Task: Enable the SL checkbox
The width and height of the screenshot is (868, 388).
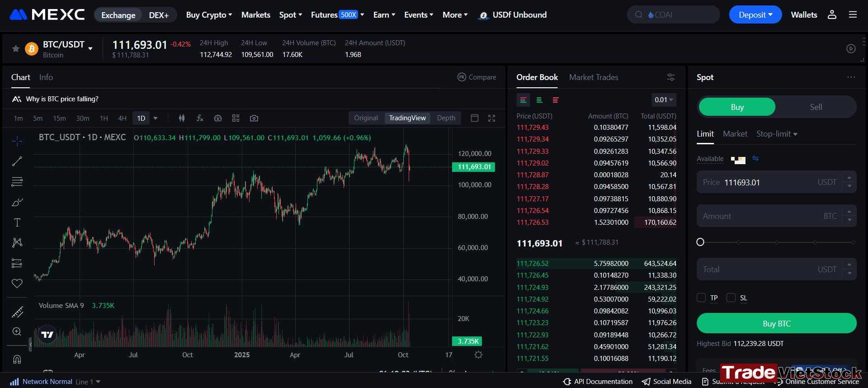Action: pos(731,298)
